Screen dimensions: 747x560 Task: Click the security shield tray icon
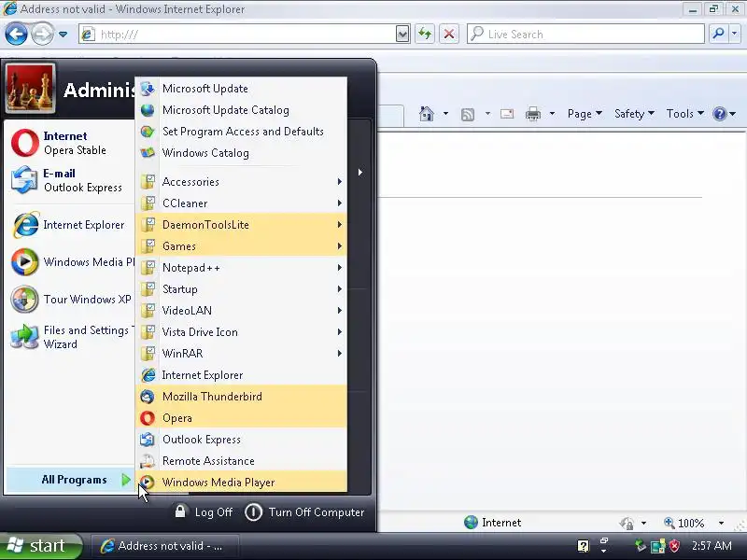coord(674,546)
